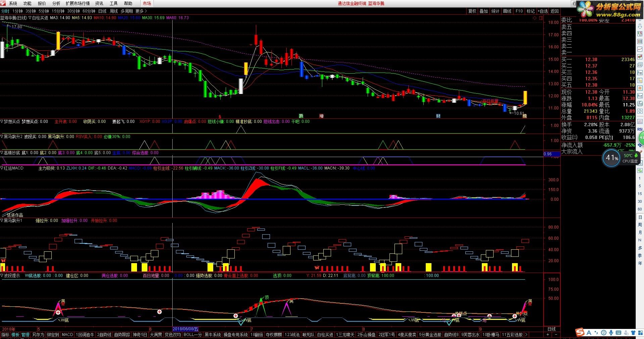644x339 pixels.
Task: Click the candlestick chart icon in sidebar
Action: (640, 57)
